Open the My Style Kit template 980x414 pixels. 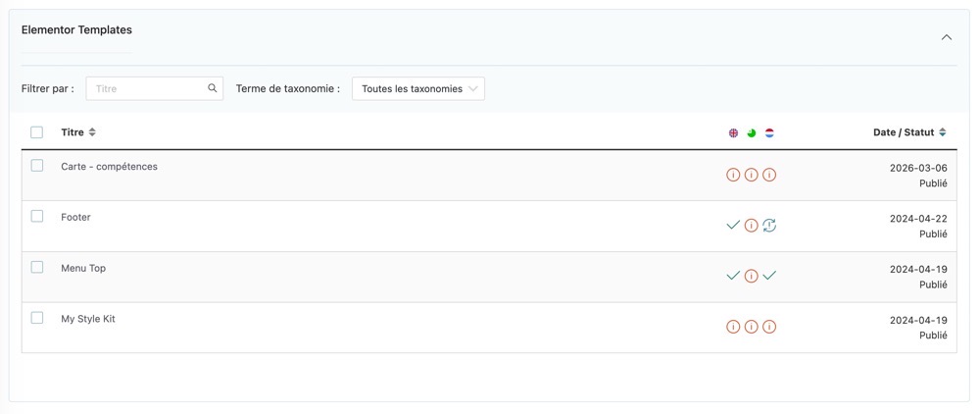[x=88, y=319]
